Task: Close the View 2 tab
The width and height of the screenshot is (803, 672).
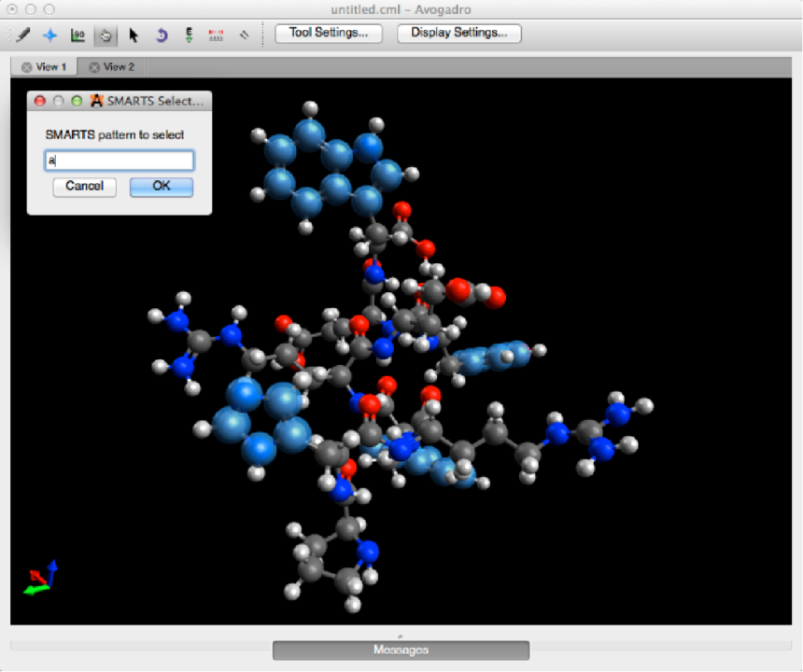Action: [93, 67]
